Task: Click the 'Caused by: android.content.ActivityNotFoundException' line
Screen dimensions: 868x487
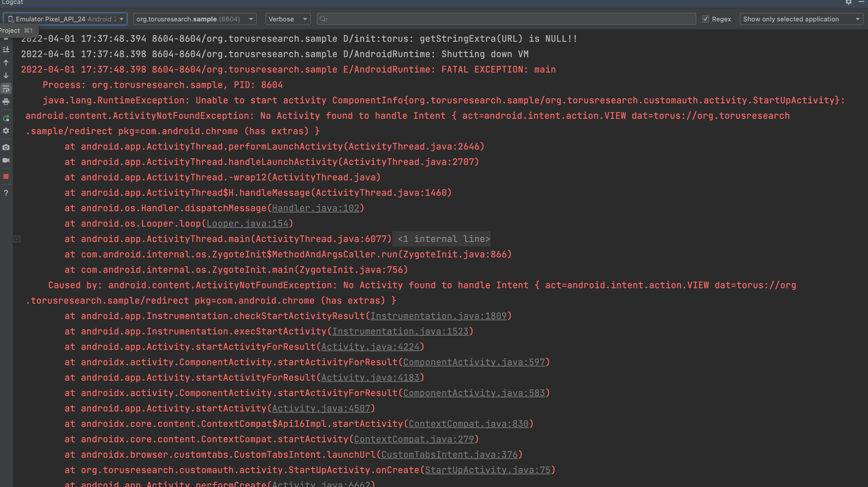Action: (x=422, y=285)
